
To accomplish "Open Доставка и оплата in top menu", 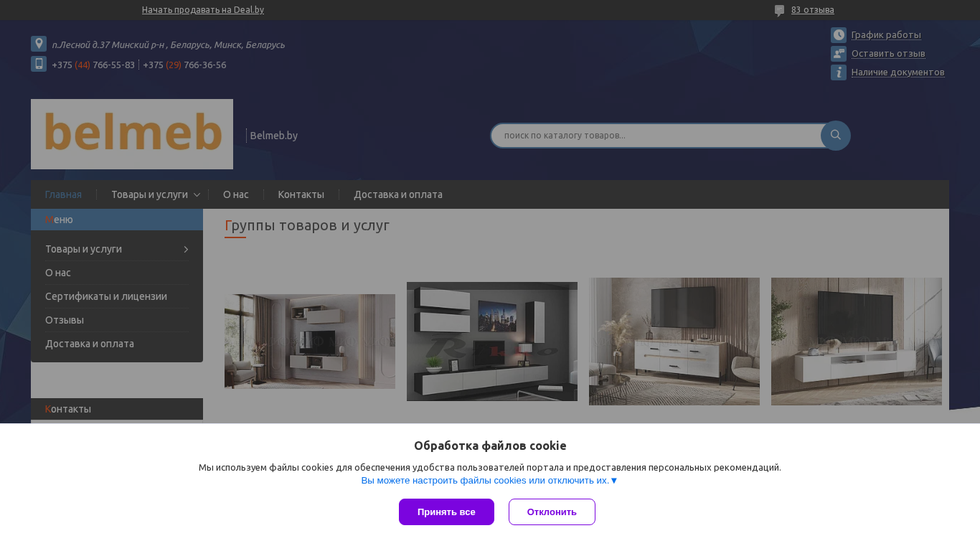I will [x=398, y=194].
